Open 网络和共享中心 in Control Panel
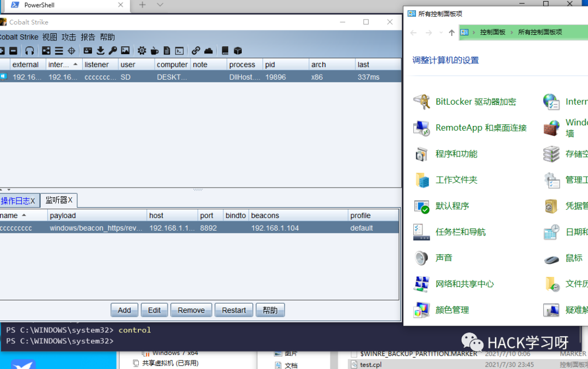 [x=454, y=284]
